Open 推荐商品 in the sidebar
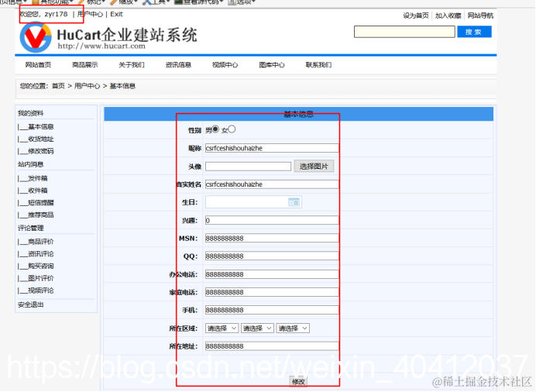 coord(41,215)
